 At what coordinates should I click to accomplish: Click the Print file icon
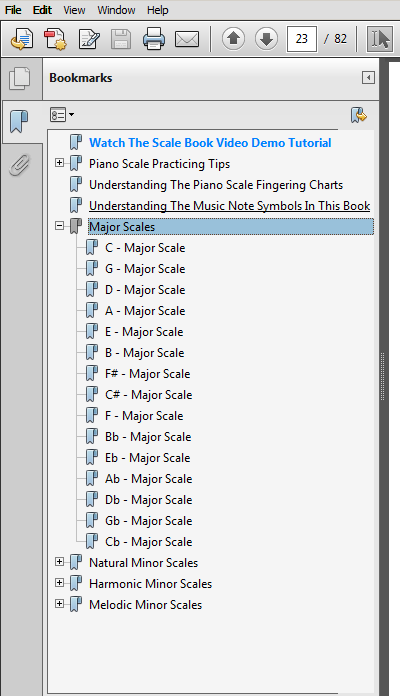tap(154, 39)
